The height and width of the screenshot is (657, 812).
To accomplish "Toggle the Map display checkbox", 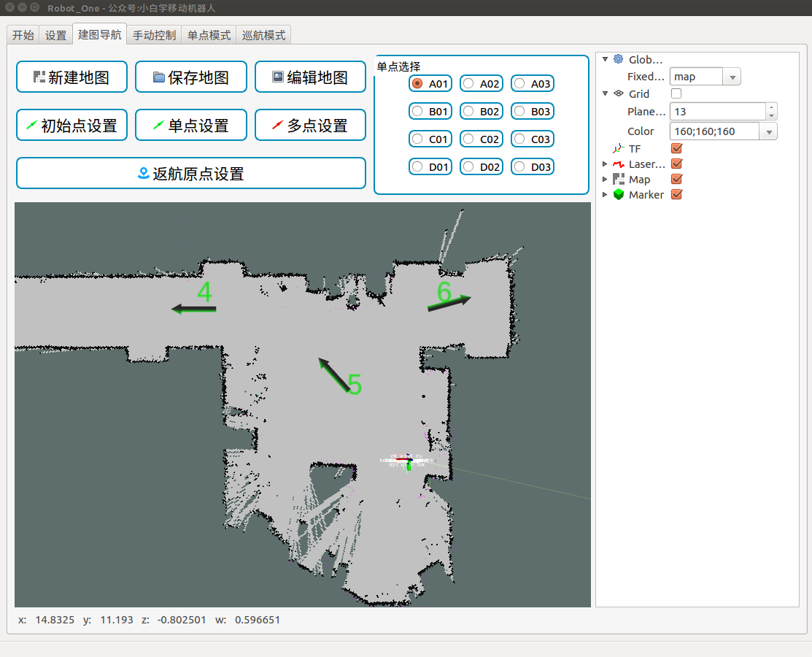I will 676,179.
